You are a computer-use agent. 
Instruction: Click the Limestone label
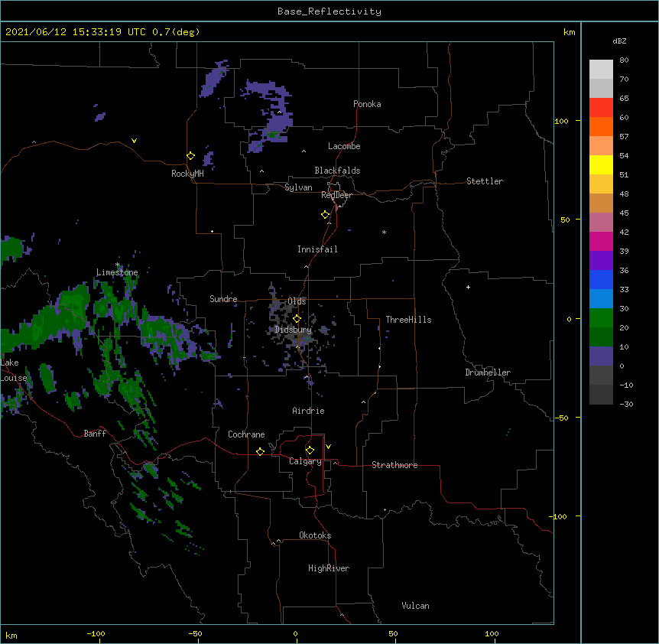pos(117,272)
